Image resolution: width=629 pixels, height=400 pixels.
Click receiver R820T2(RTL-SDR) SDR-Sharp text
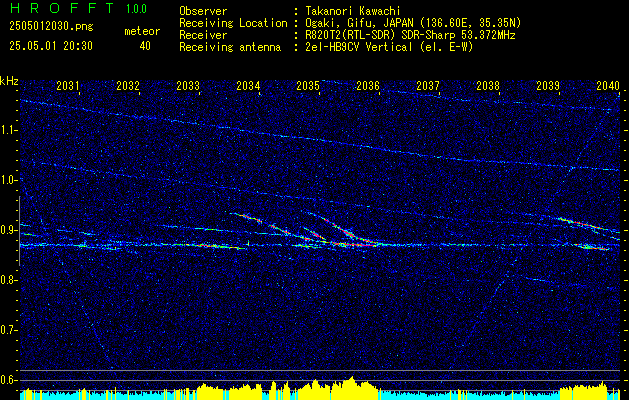point(410,35)
